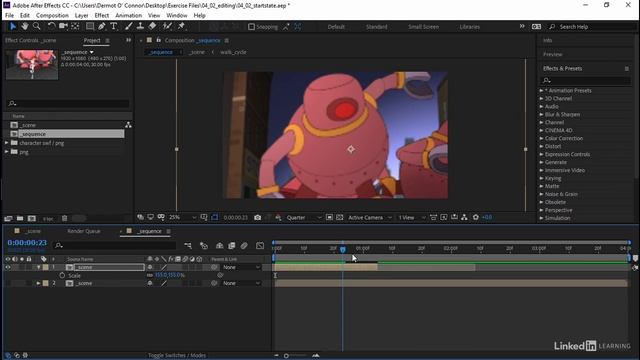The width and height of the screenshot is (640, 360).
Task: Click the reset exposure icon
Action: point(476,218)
